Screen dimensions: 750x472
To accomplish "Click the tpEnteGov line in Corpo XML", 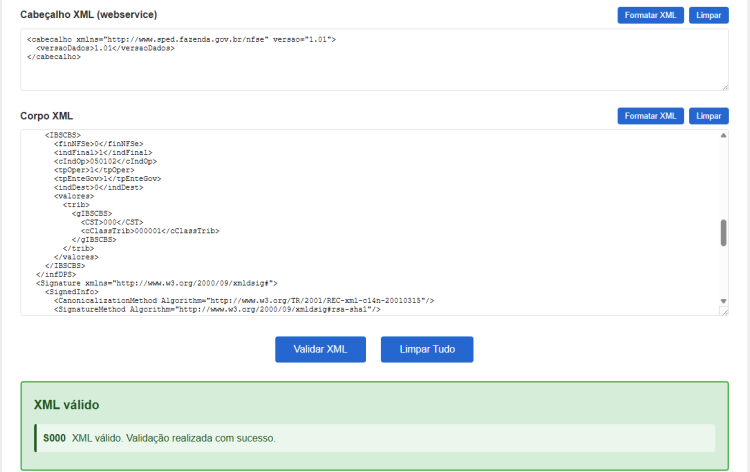I will point(108,179).
